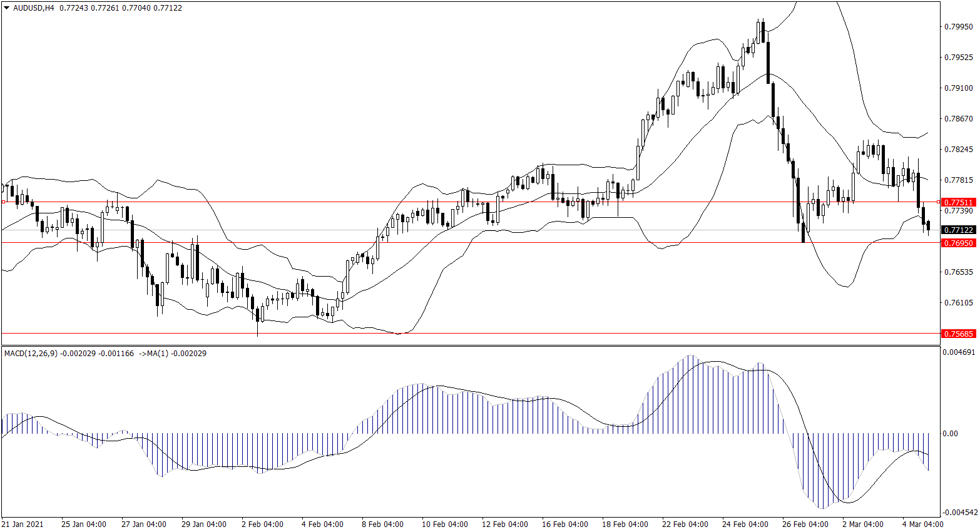This screenshot has width=980, height=532.
Task: Click the red 0.77511 price label
Action: 958,202
